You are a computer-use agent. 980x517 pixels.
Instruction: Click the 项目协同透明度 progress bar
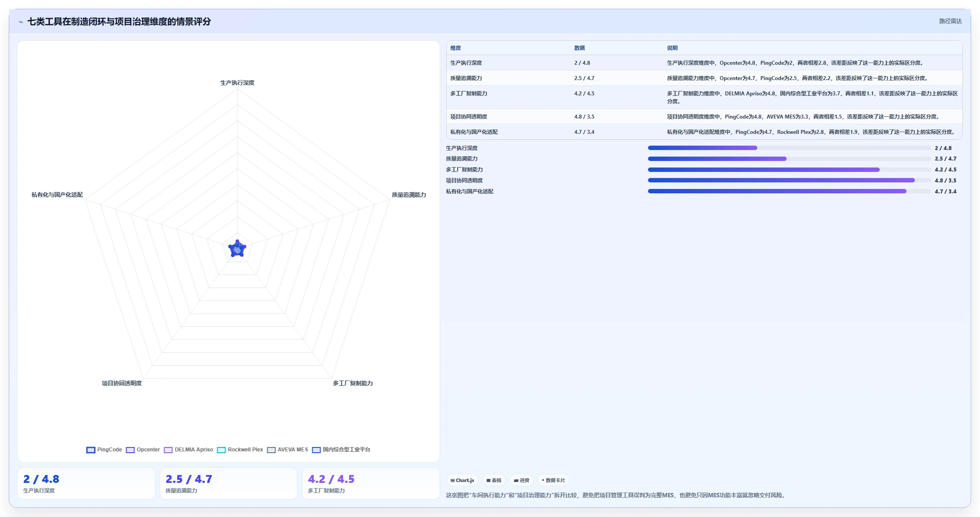[x=789, y=180]
